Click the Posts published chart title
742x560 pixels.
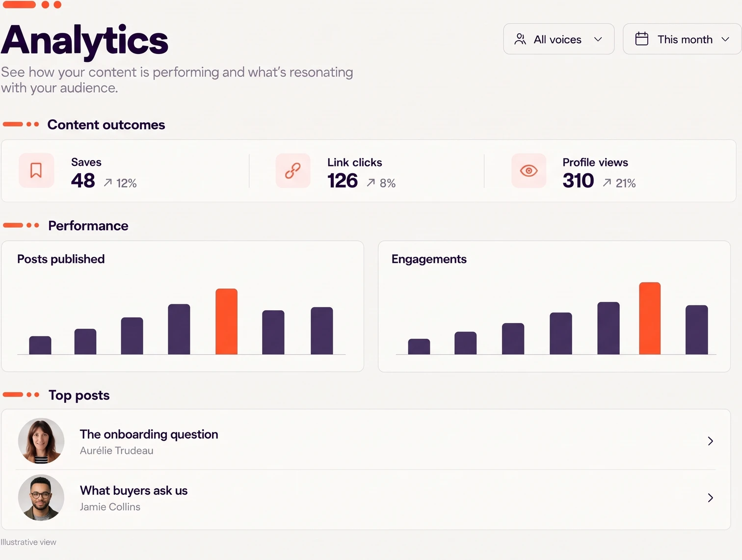coord(61,259)
